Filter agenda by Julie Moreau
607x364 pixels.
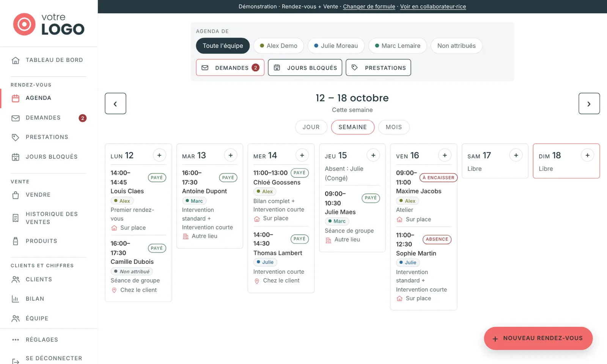point(336,46)
